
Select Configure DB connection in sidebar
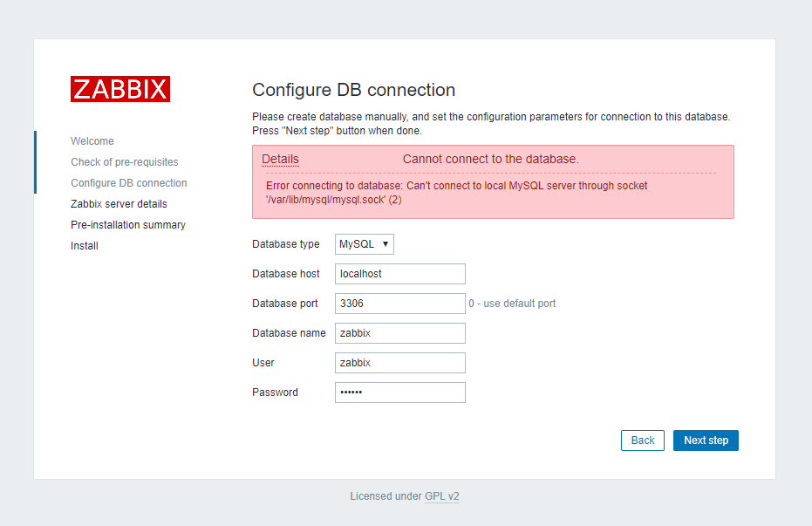128,182
